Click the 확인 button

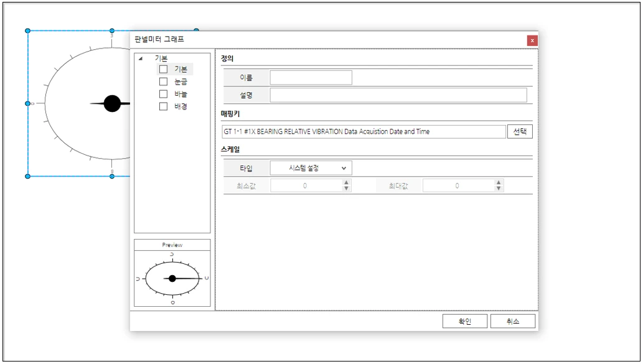pyautogui.click(x=465, y=321)
